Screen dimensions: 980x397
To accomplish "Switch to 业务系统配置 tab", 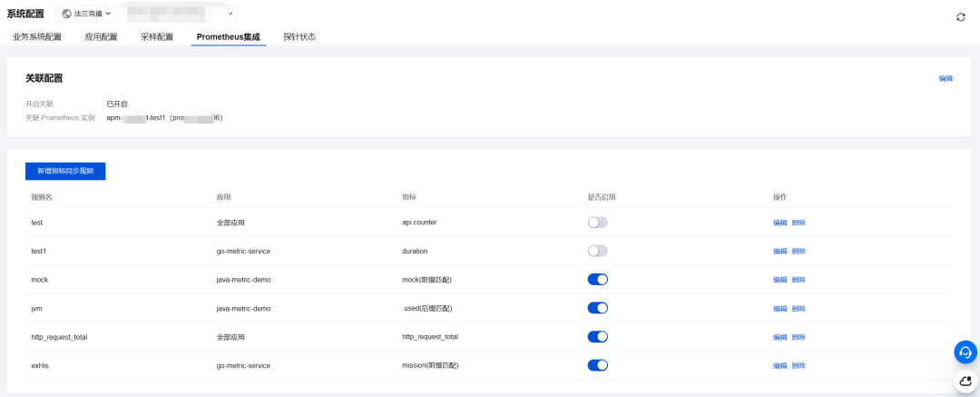I will [x=37, y=37].
